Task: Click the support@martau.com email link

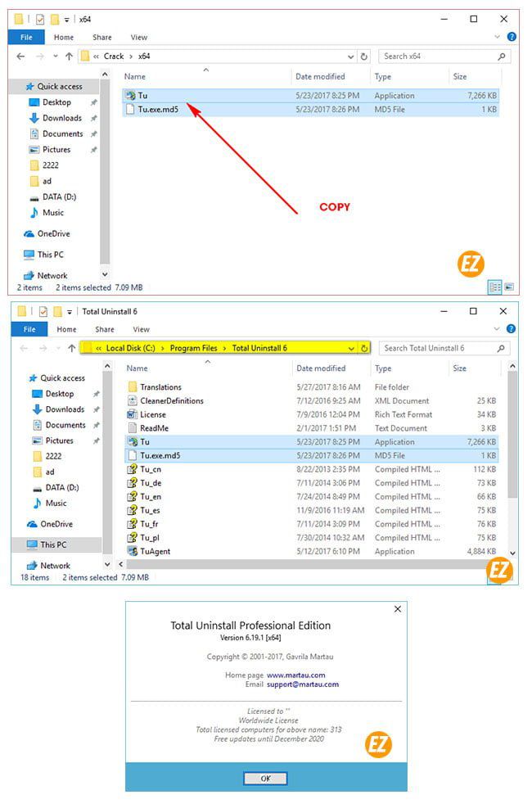Action: [302, 684]
